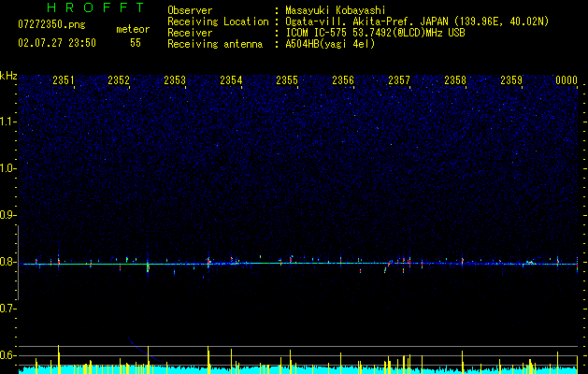Viewport: 588px width, 374px height.
Task: Click the 2356 time marker
Action: click(343, 80)
